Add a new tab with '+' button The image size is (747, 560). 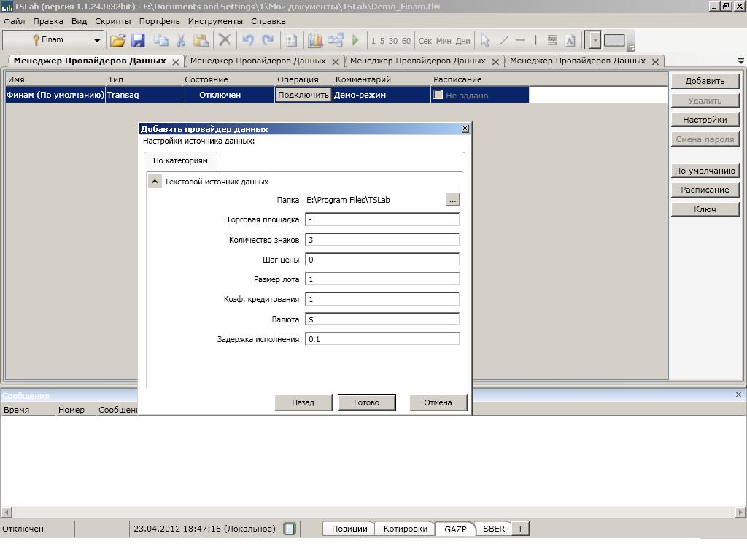(520, 529)
